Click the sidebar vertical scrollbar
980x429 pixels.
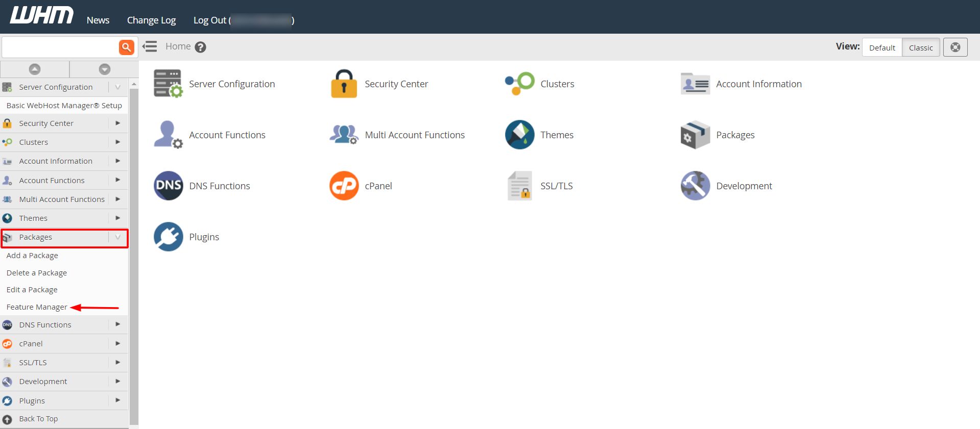[x=134, y=256]
